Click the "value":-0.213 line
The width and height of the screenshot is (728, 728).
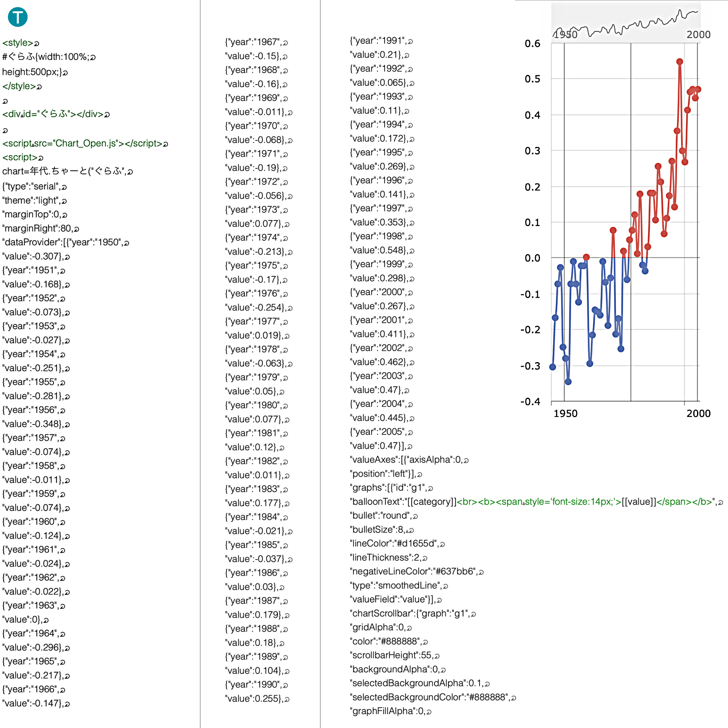[x=259, y=252]
